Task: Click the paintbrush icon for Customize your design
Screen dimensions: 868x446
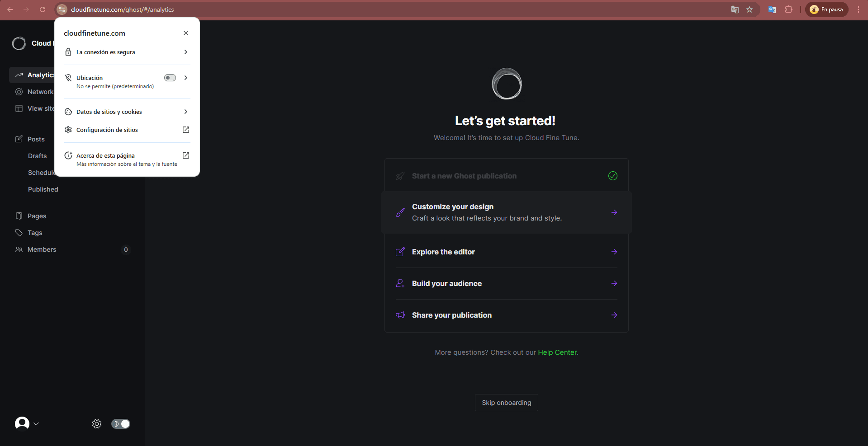Action: 400,212
